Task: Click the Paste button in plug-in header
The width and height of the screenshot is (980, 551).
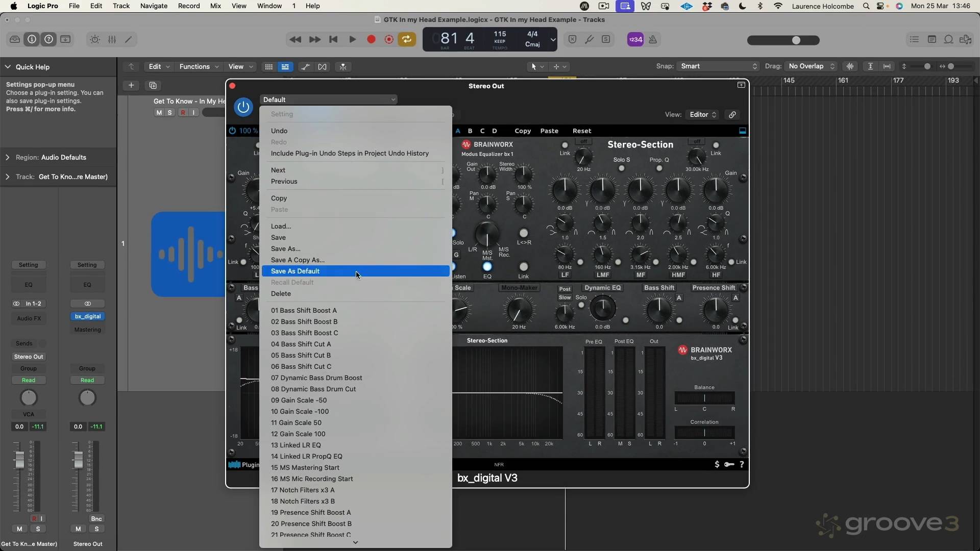Action: pos(549,131)
